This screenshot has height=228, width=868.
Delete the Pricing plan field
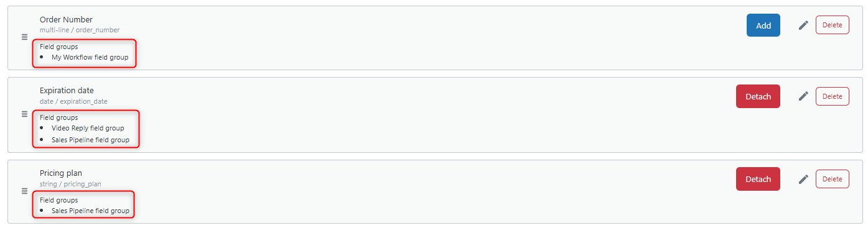(x=833, y=179)
